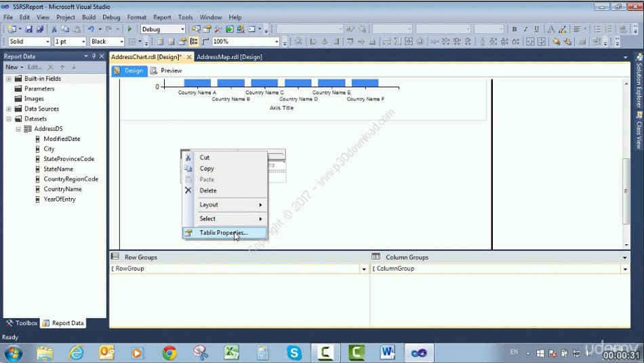Viewport: 644px width, 363px height.
Task: Switch to AddressMap.rdl [Design] tab
Action: pos(229,57)
